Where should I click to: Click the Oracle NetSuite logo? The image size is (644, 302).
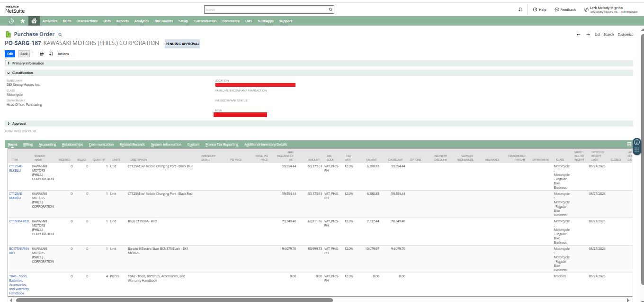click(x=15, y=9)
